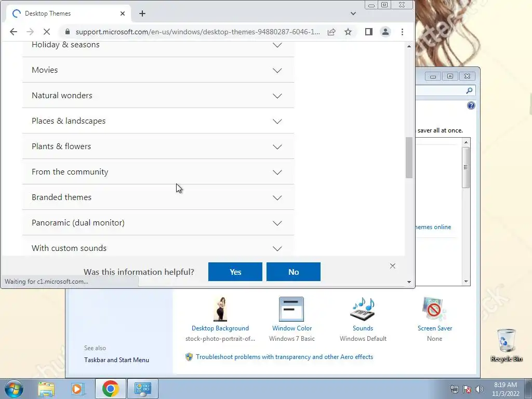This screenshot has width=532, height=399.
Task: Dismiss the feedback bar with X
Action: click(x=393, y=266)
